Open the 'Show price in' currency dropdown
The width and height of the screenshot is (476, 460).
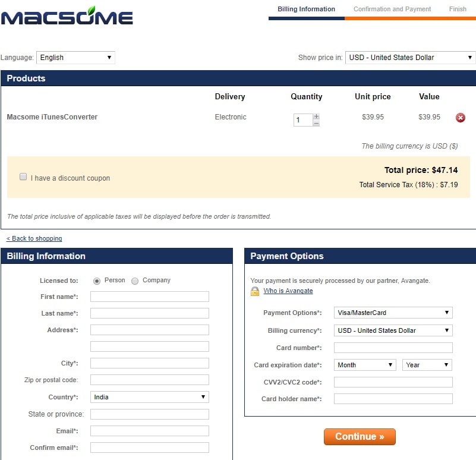[411, 58]
